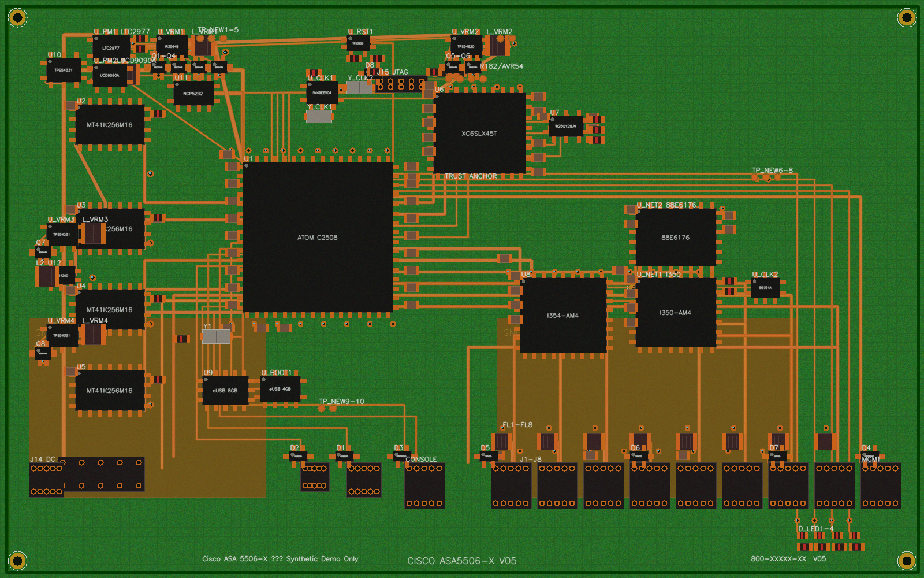Select the J1-J8 label
Image resolution: width=924 pixels, height=578 pixels.
pos(531,460)
